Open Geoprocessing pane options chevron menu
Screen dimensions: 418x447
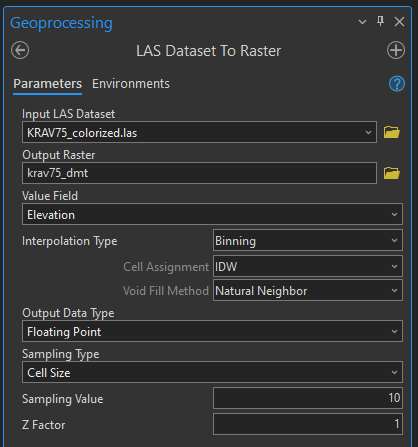click(362, 22)
